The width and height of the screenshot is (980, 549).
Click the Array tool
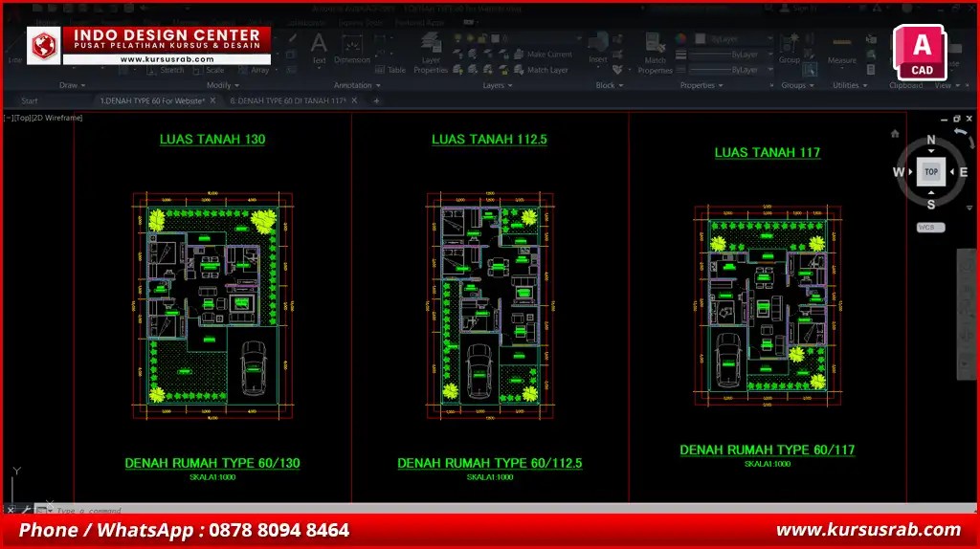click(x=254, y=70)
